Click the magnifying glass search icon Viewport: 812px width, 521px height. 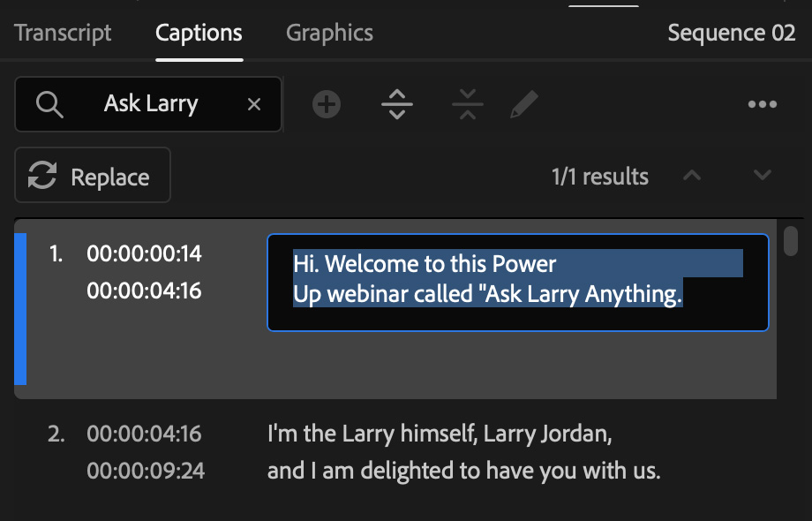[49, 104]
